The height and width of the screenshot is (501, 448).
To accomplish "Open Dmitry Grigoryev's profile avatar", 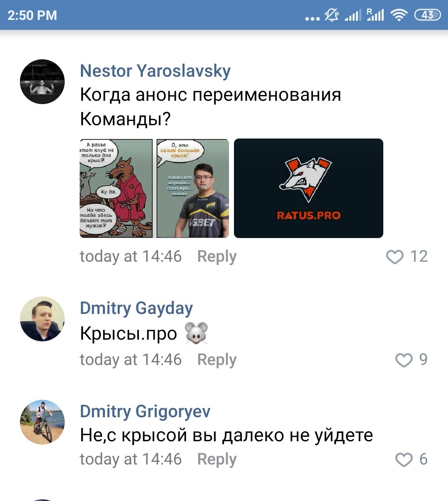I will click(x=42, y=422).
